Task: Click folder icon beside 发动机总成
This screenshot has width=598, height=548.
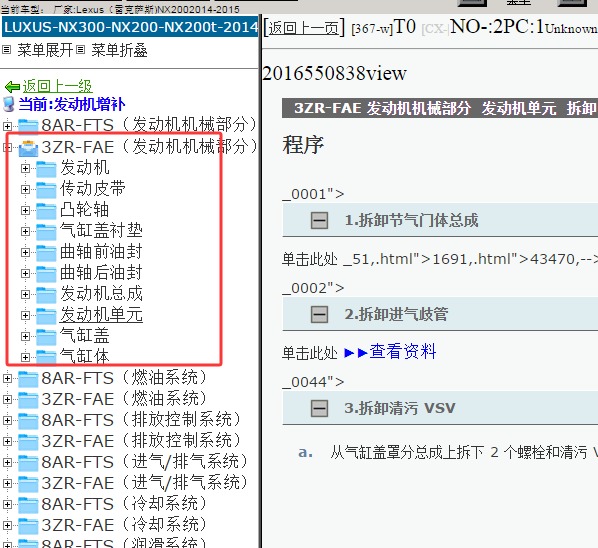Action: [46, 294]
